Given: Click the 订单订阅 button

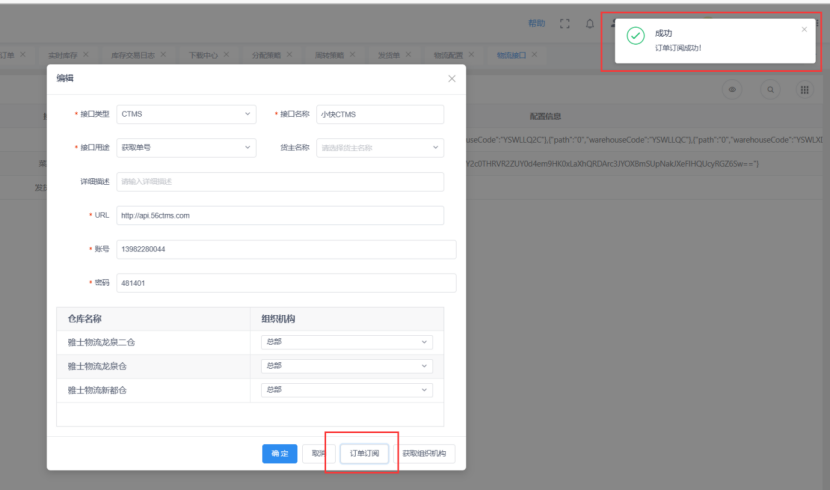Looking at the screenshot, I should pos(364,453).
